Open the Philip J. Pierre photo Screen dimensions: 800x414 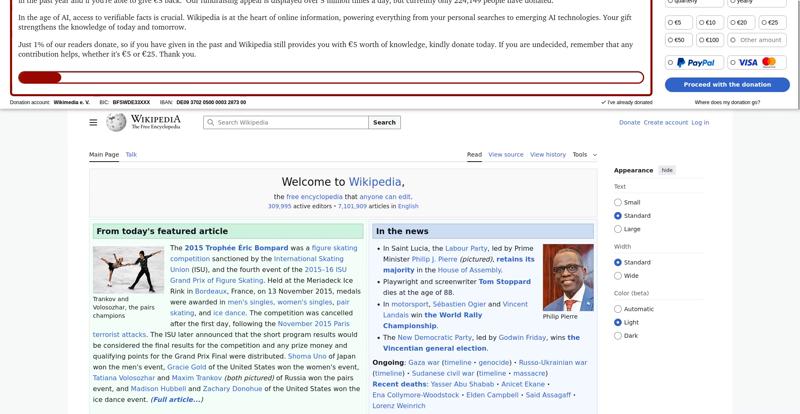point(567,277)
